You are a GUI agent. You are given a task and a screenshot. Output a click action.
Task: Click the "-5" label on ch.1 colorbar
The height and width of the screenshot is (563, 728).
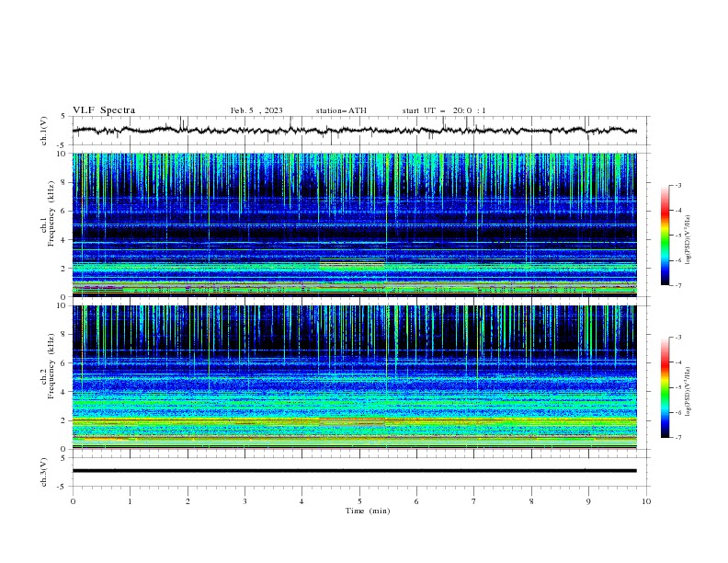click(x=678, y=236)
